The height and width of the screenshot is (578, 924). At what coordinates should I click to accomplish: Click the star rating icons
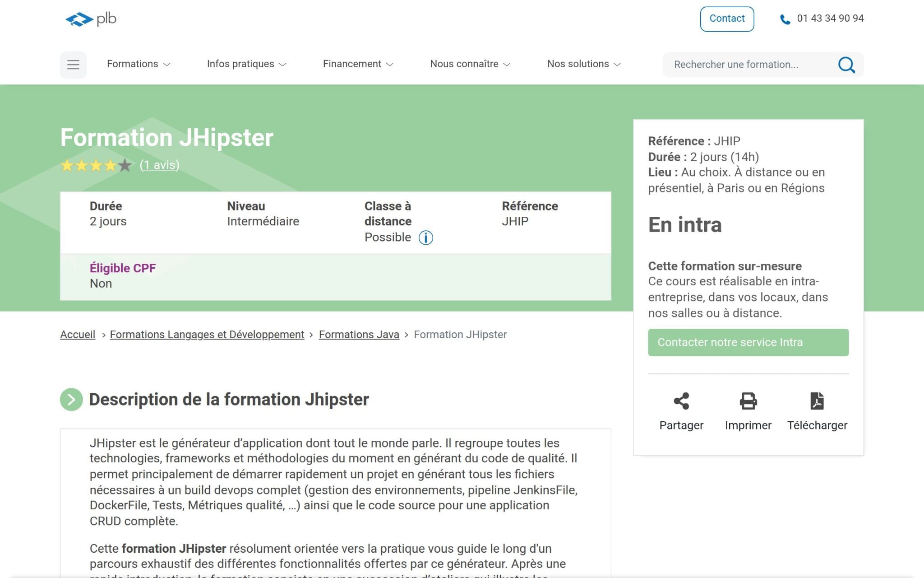point(96,166)
